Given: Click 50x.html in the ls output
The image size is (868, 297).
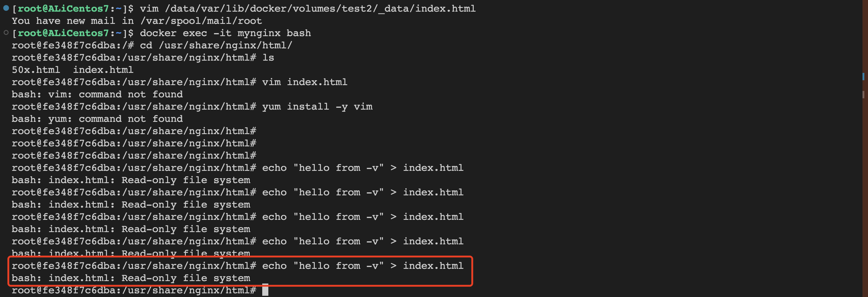Looking at the screenshot, I should pos(36,70).
